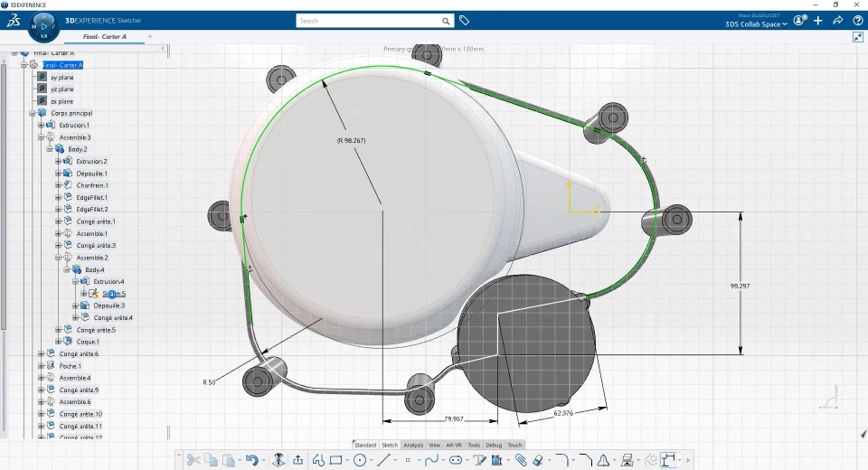Toggle the expand panel icon at top right
The height and width of the screenshot is (470, 868).
[857, 37]
